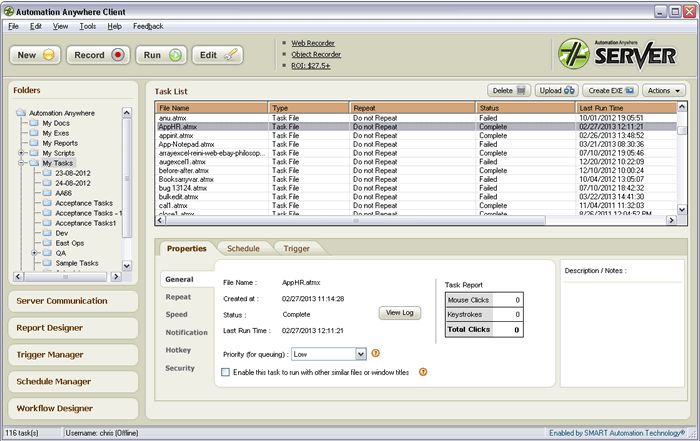Image resolution: width=700 pixels, height=441 pixels.
Task: Click the View Log button
Action: (399, 313)
